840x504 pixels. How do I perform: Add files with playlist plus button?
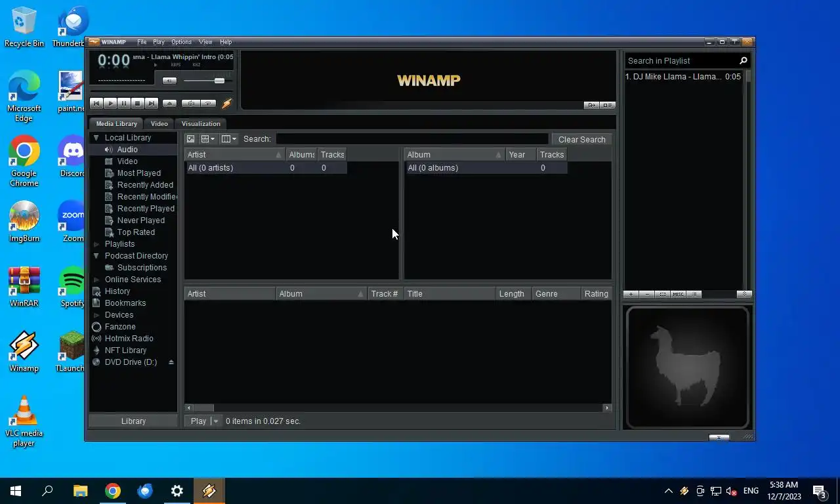631,294
